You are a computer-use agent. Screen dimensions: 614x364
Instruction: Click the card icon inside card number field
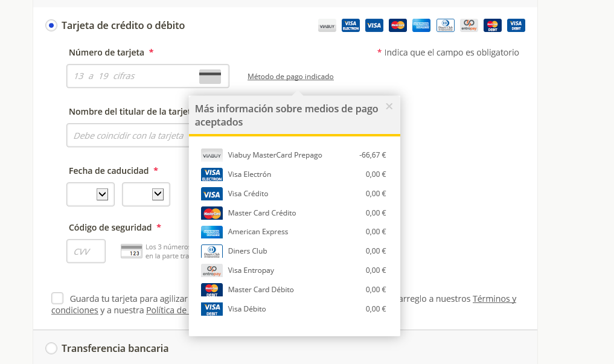point(210,76)
